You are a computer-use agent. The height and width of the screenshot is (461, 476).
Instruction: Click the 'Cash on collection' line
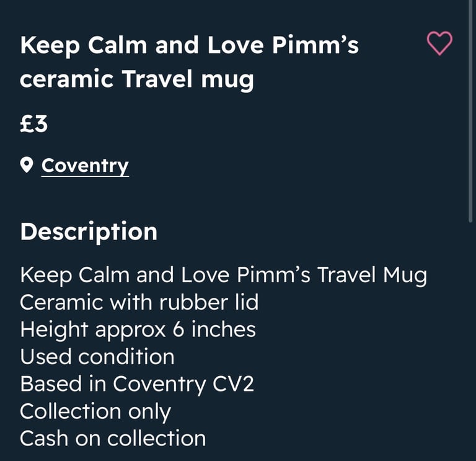click(x=113, y=438)
